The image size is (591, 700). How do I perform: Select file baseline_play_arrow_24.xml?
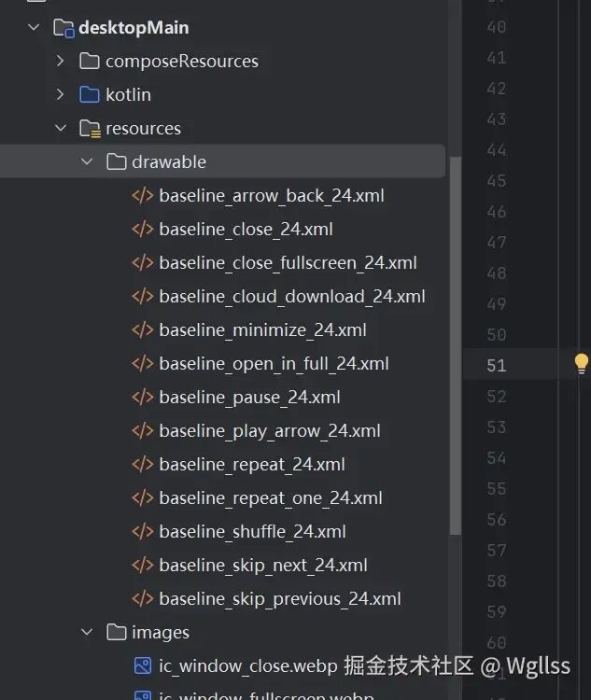(x=270, y=431)
